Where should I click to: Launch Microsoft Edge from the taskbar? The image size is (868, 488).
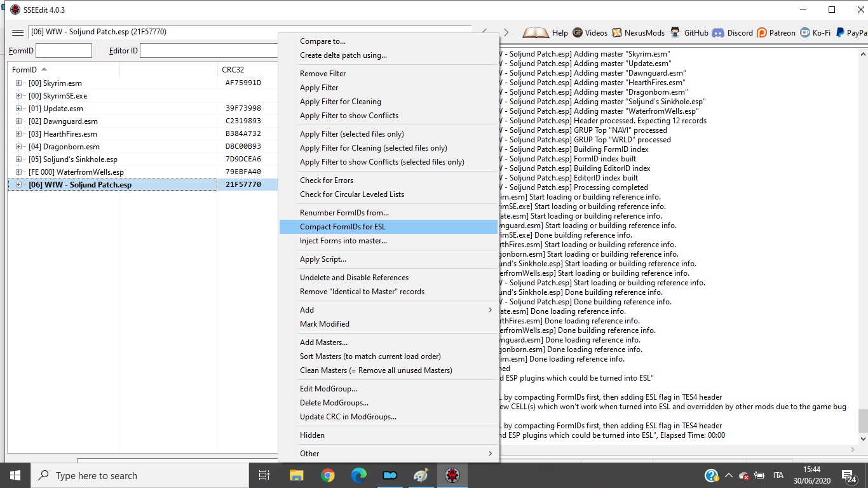[x=359, y=475]
